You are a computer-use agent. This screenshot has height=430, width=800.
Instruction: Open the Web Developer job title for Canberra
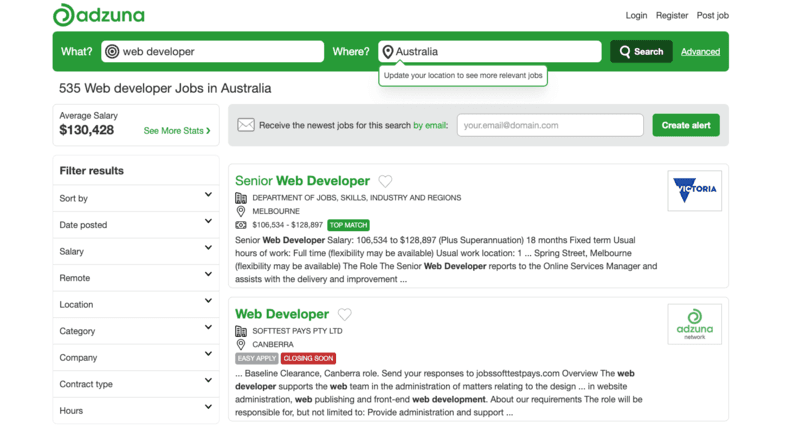(x=282, y=314)
